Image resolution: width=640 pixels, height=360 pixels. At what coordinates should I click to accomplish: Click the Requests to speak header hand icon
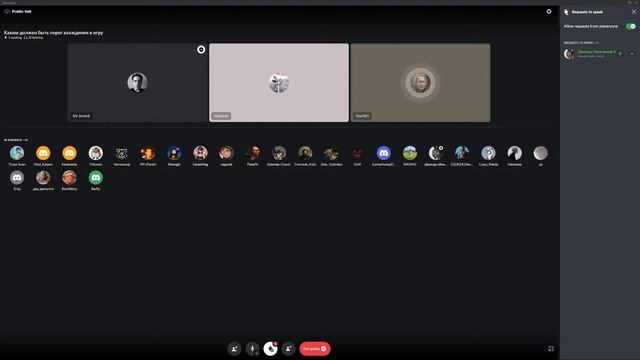point(566,12)
